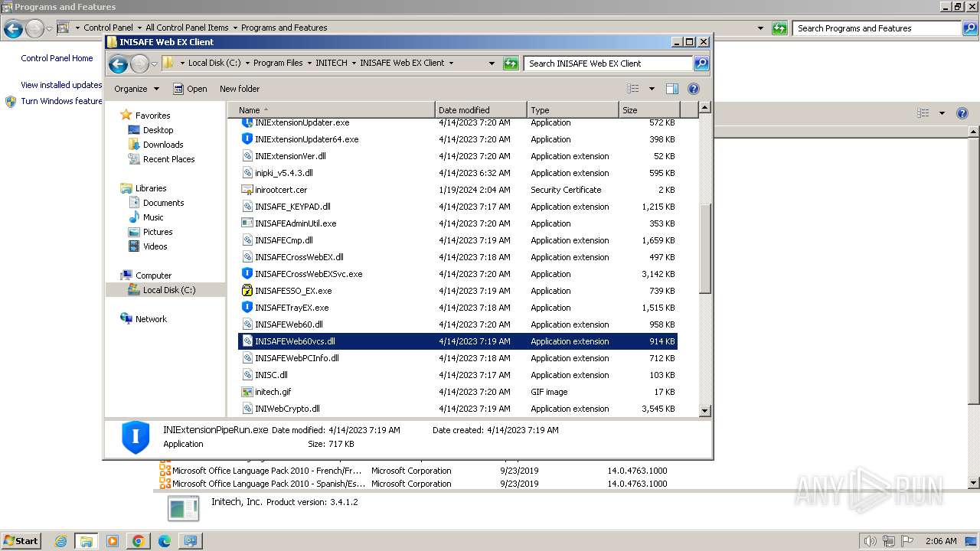The image size is (980, 551).
Task: Select initech.gif image icon
Action: 247,392
